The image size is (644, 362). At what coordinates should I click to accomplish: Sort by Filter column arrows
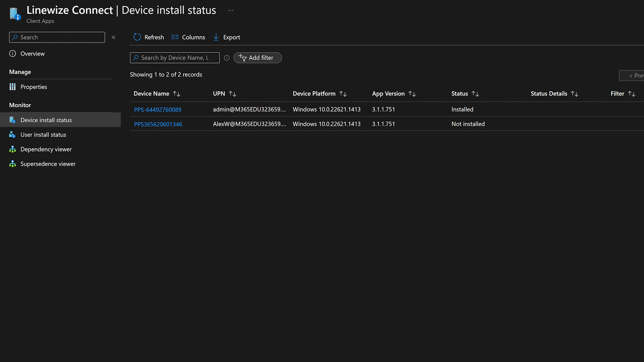pos(632,94)
